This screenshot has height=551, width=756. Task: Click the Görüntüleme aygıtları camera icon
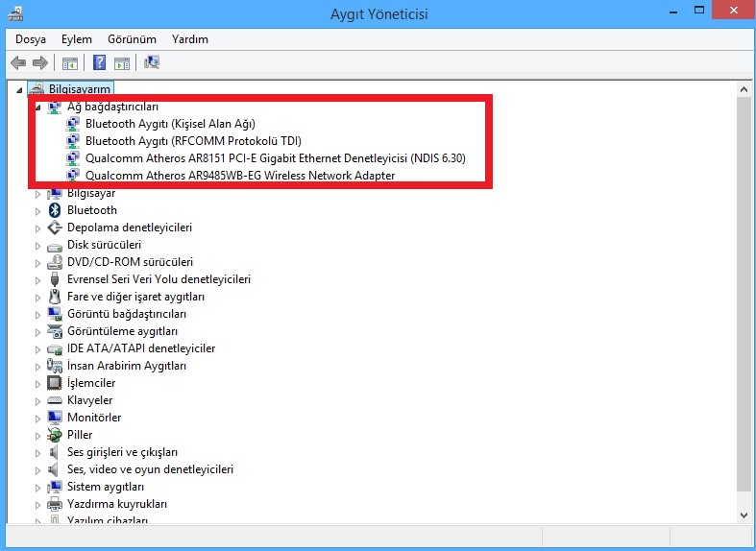pos(55,331)
